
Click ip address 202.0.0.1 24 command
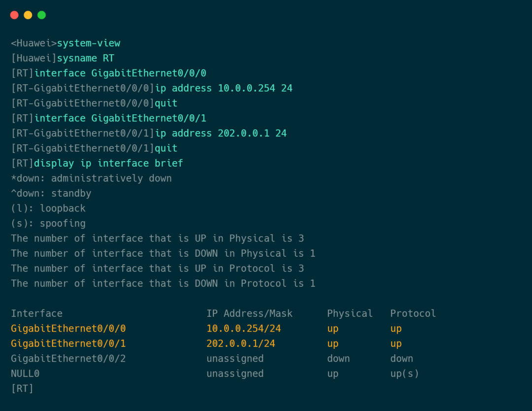coord(221,133)
